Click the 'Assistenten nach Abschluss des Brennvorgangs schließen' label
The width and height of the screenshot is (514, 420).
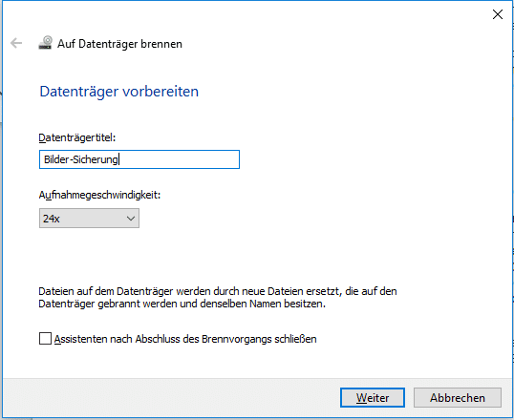point(185,339)
